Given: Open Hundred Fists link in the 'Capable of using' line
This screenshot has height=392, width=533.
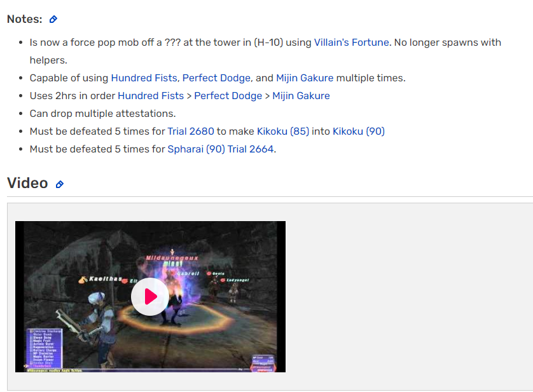Looking at the screenshot, I should (x=144, y=78).
